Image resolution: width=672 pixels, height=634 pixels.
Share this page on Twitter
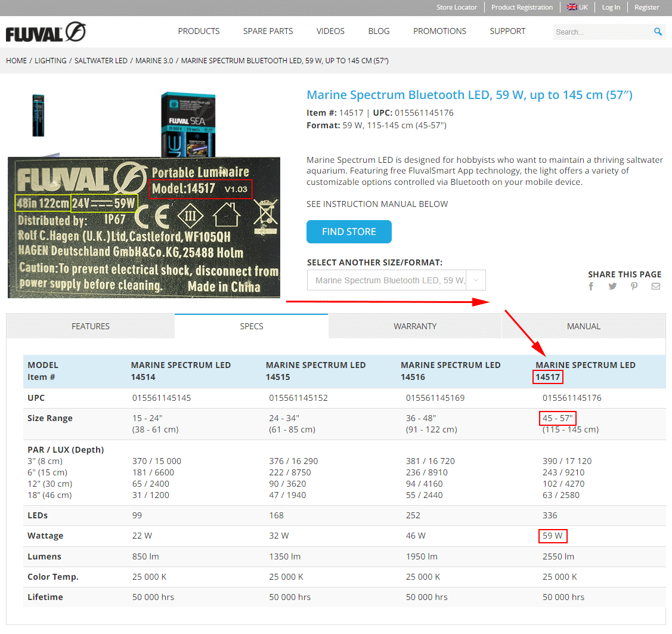[612, 286]
